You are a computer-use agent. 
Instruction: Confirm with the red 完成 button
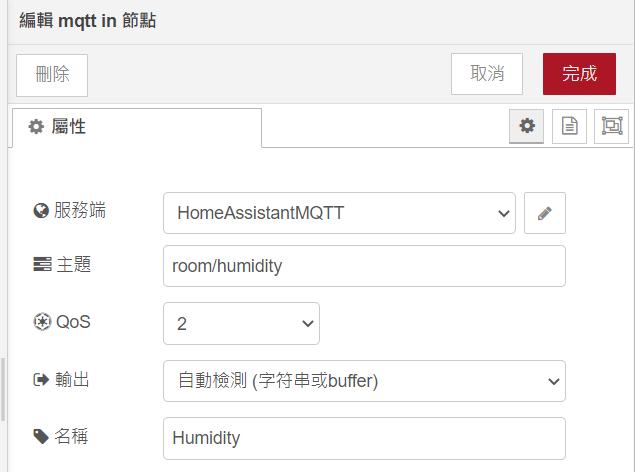(x=579, y=74)
